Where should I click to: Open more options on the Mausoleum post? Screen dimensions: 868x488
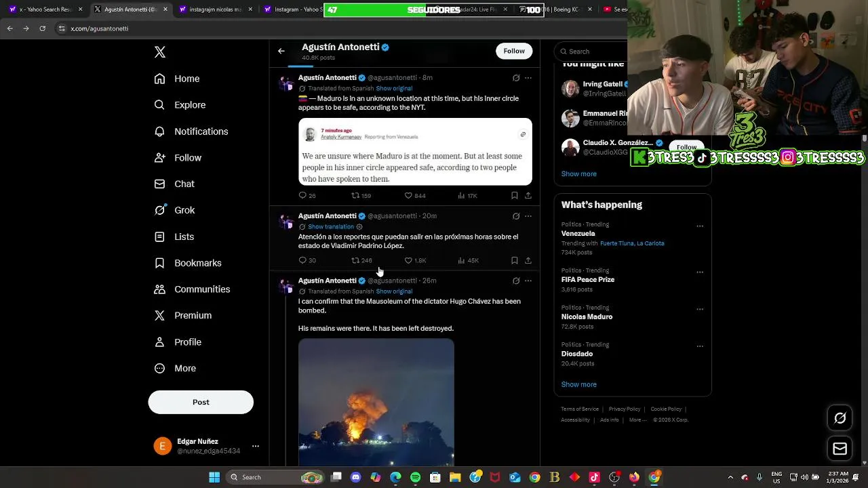tap(528, 281)
